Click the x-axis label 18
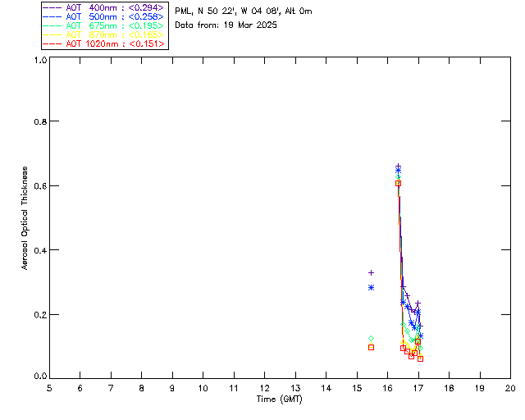 [449, 388]
